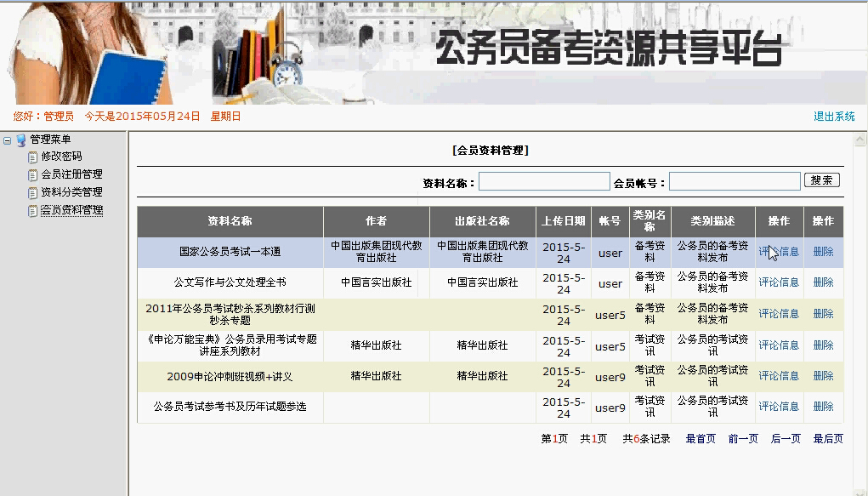
Task: Delete the 2011年公务员考试秒杀系列教材 row
Action: pos(823,314)
